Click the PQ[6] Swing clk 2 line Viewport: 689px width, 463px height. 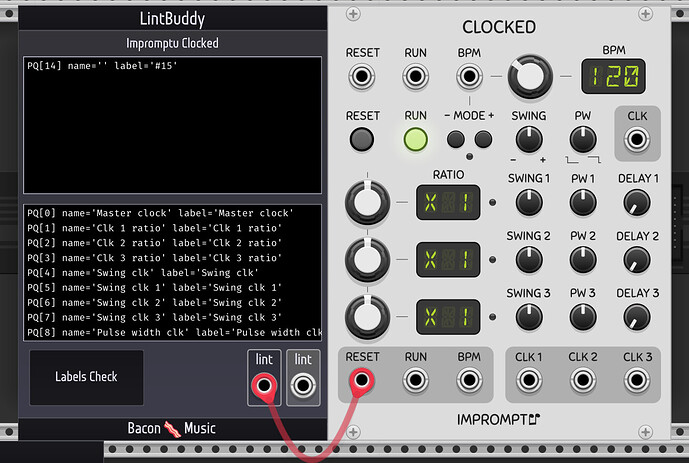coord(155,303)
